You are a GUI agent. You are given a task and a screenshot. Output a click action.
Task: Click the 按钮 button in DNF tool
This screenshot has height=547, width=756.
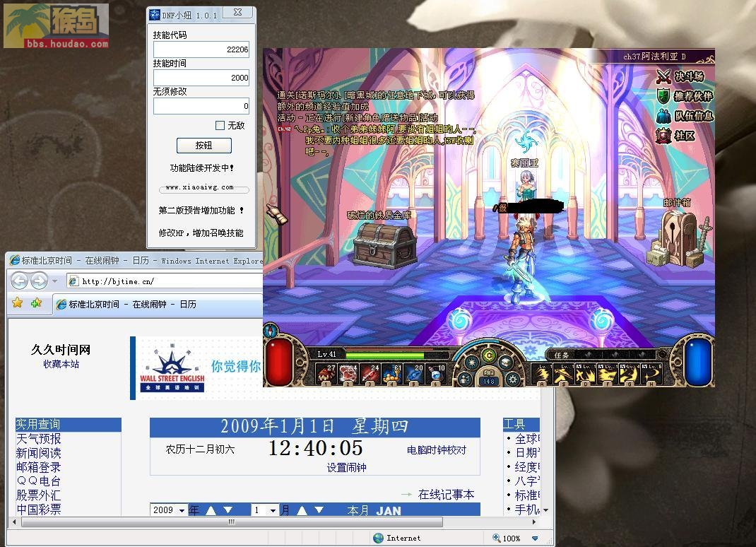[x=204, y=145]
